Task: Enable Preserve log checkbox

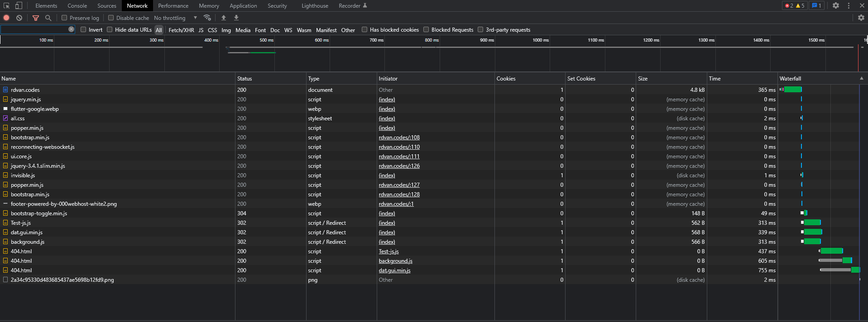Action: coord(64,18)
